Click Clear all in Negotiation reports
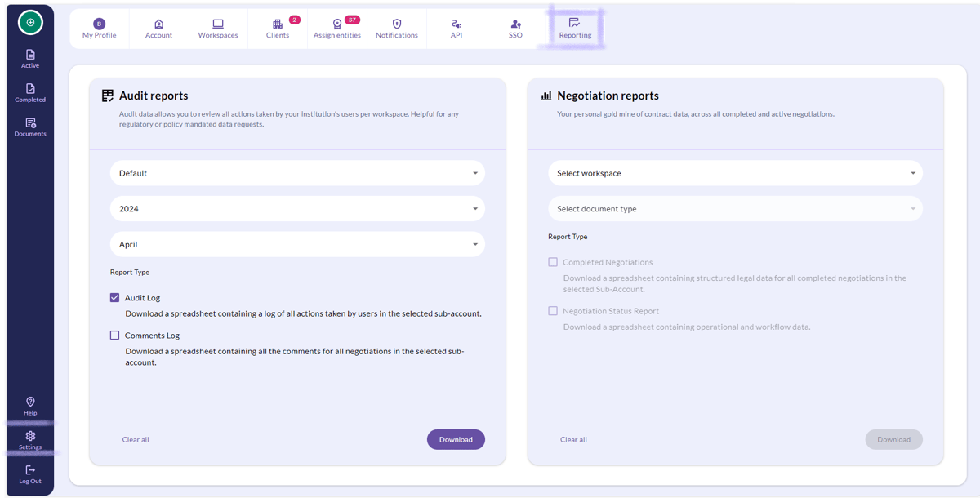Image resolution: width=980 pixels, height=498 pixels. [573, 439]
